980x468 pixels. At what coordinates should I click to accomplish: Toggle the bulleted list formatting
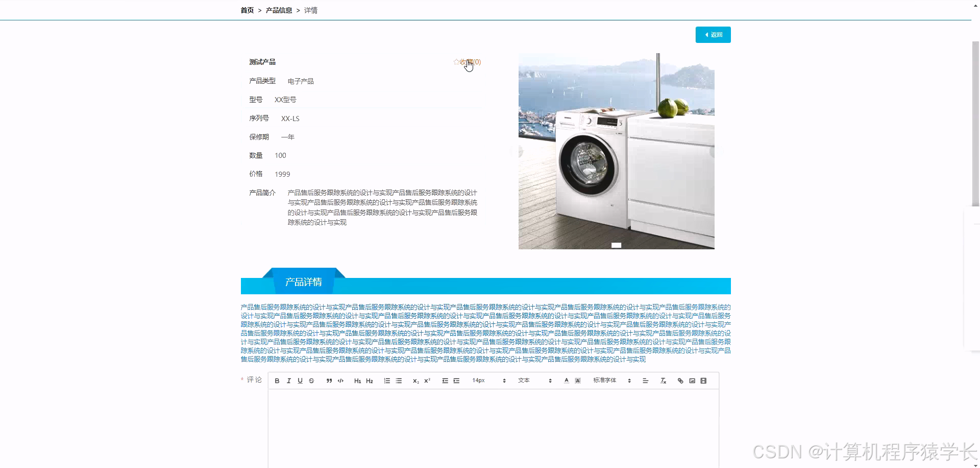[399, 381]
